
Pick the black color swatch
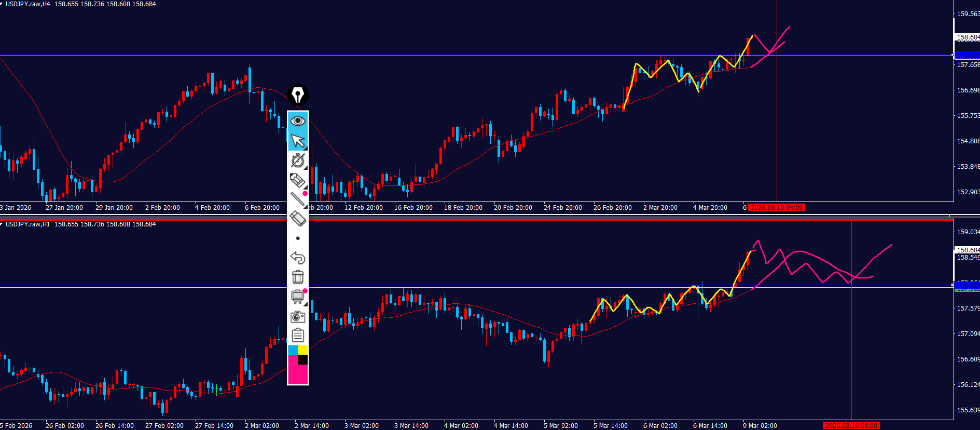coord(303,360)
